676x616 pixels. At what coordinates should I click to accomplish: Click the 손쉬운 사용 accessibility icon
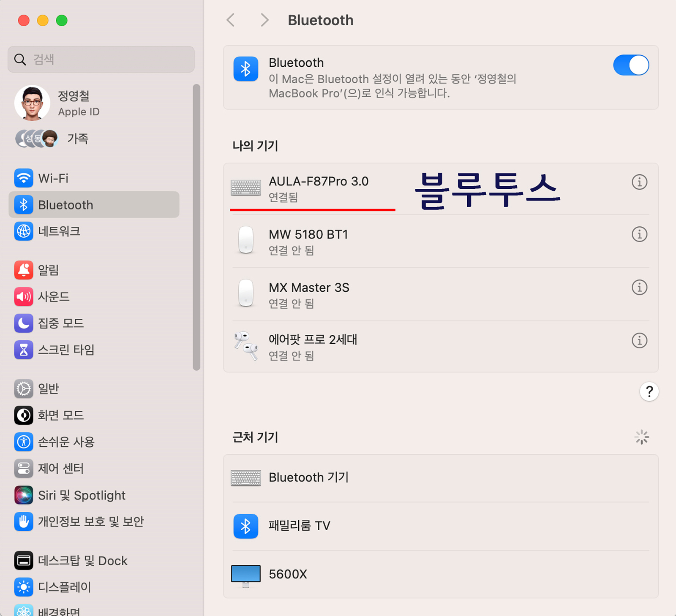pos(24,442)
